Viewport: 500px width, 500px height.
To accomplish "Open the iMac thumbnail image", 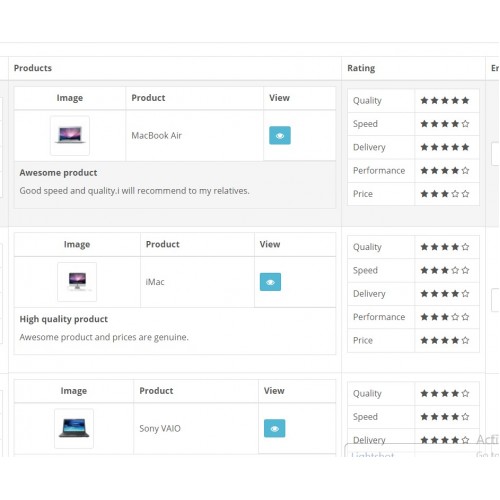I will coord(77,282).
